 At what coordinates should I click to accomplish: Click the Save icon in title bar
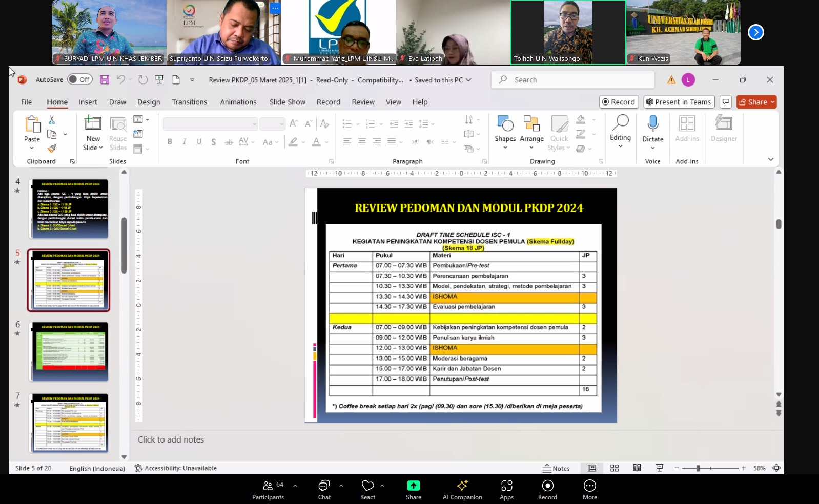click(x=105, y=79)
